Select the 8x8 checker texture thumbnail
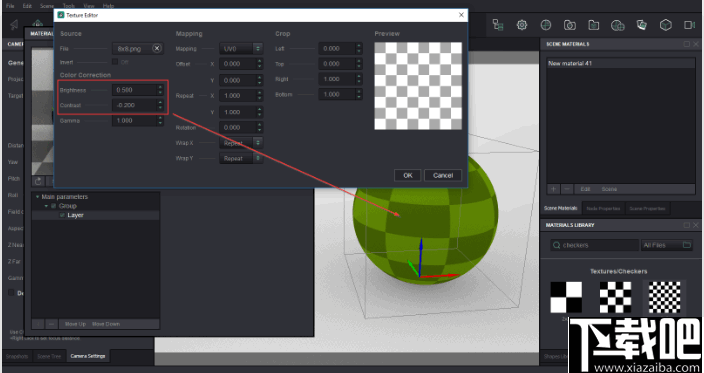 click(665, 297)
